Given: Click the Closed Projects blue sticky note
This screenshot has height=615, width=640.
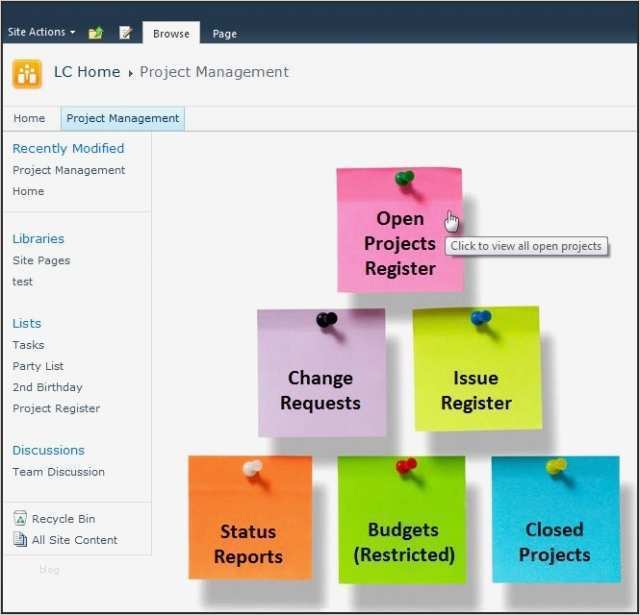Looking at the screenshot, I should click(x=554, y=541).
